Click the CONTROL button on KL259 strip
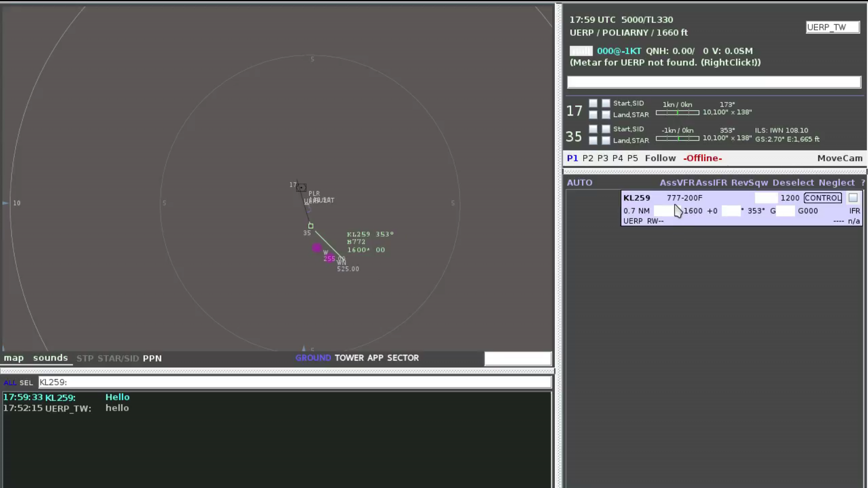Image resolution: width=868 pixels, height=488 pixels. click(x=823, y=198)
